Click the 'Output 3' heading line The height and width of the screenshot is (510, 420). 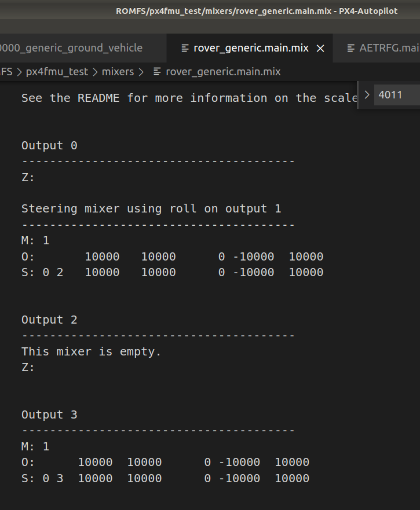(x=49, y=415)
